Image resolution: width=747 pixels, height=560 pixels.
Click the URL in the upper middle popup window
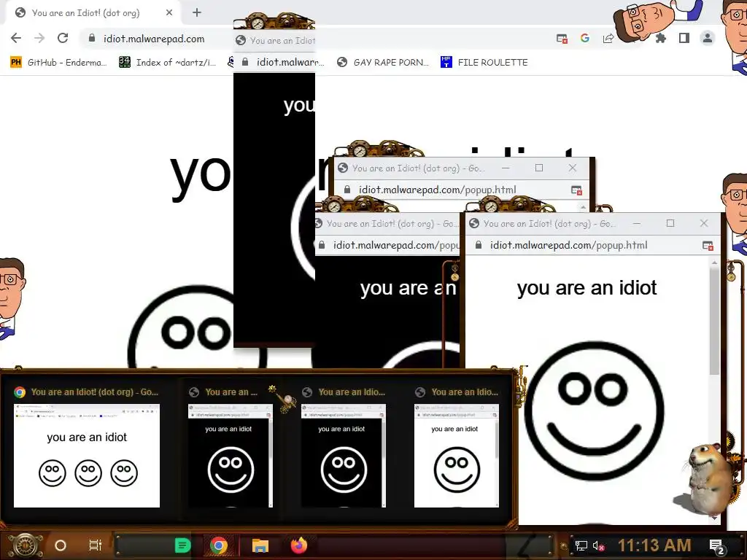pos(438,190)
